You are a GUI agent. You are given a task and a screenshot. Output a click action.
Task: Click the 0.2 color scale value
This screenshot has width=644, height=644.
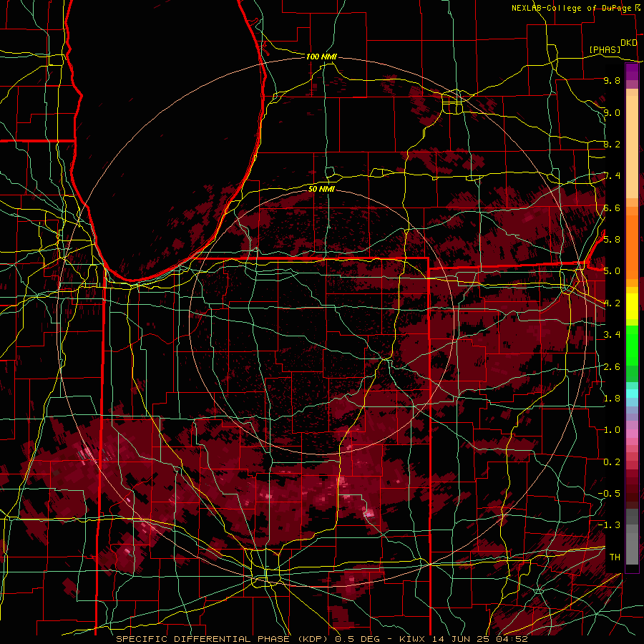[612, 462]
